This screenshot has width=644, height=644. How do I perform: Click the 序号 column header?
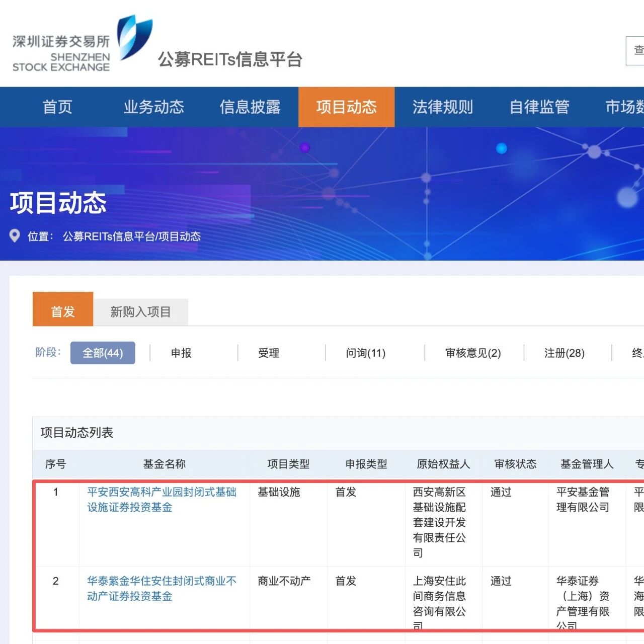click(56, 464)
